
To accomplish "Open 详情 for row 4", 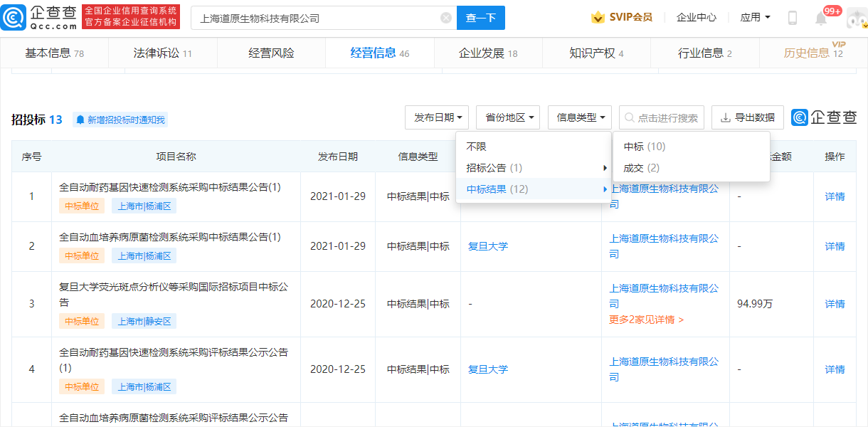I will (835, 369).
